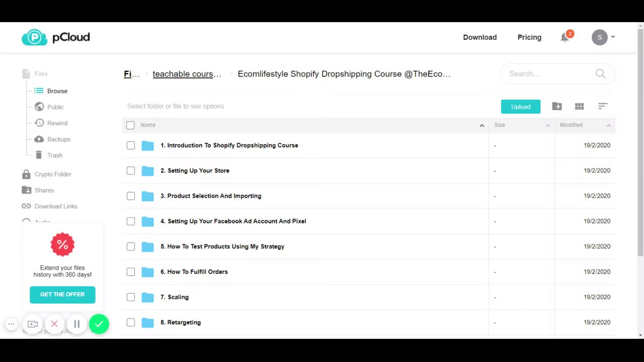Toggle the select-all checkbox in header

(x=130, y=125)
